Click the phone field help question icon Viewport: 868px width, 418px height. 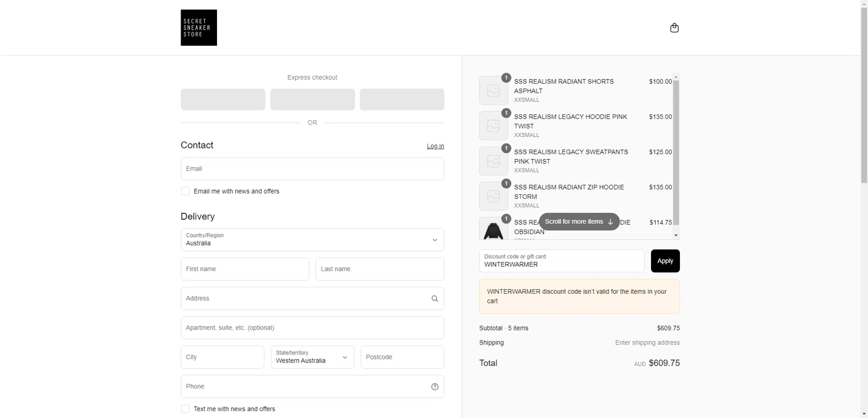(x=435, y=387)
